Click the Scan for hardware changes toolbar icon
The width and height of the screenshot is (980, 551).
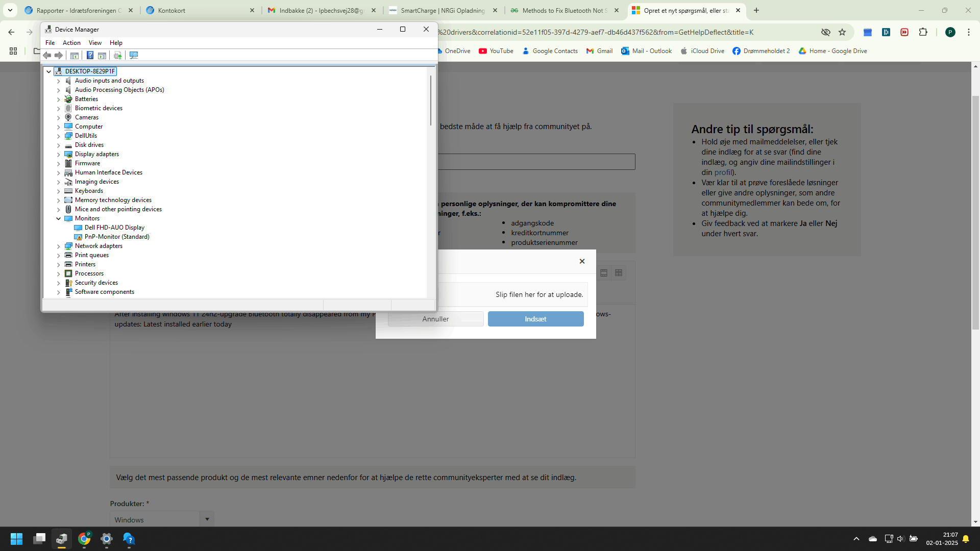point(134,55)
